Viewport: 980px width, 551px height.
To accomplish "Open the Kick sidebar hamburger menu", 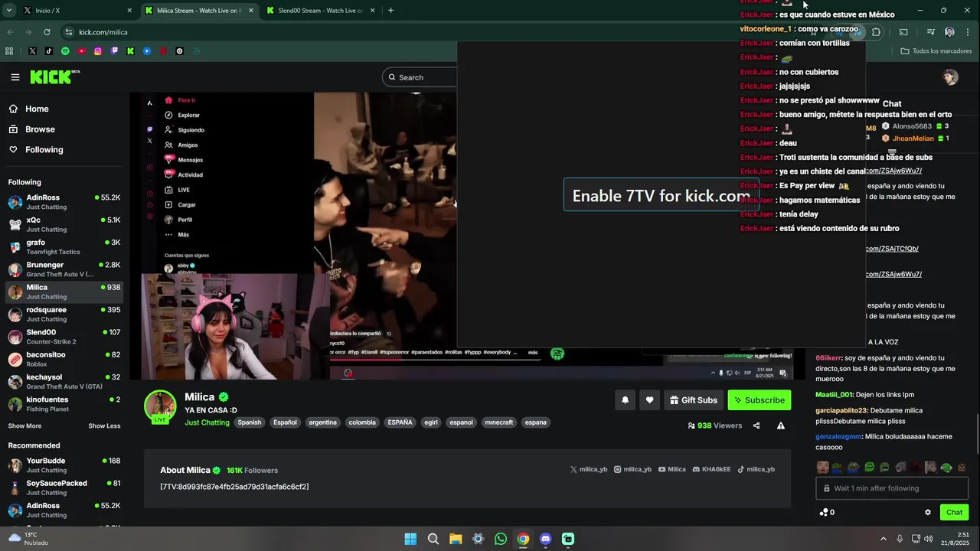I will 15,77.
